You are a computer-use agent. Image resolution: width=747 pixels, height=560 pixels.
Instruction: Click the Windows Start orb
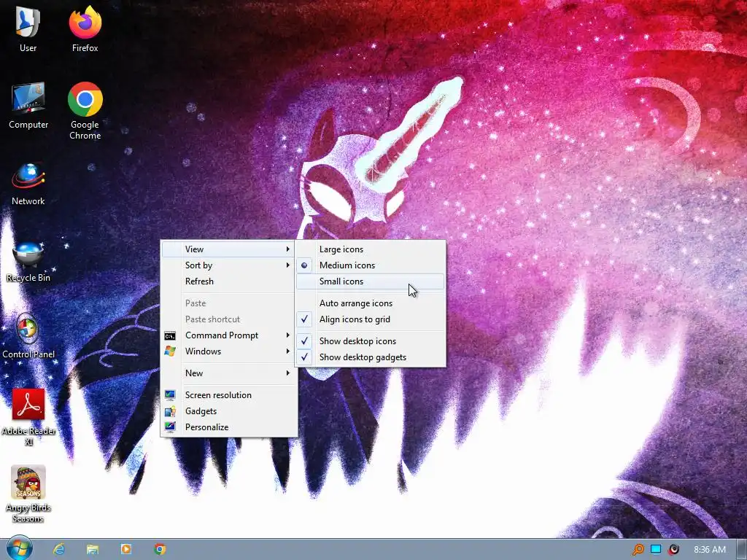20,548
